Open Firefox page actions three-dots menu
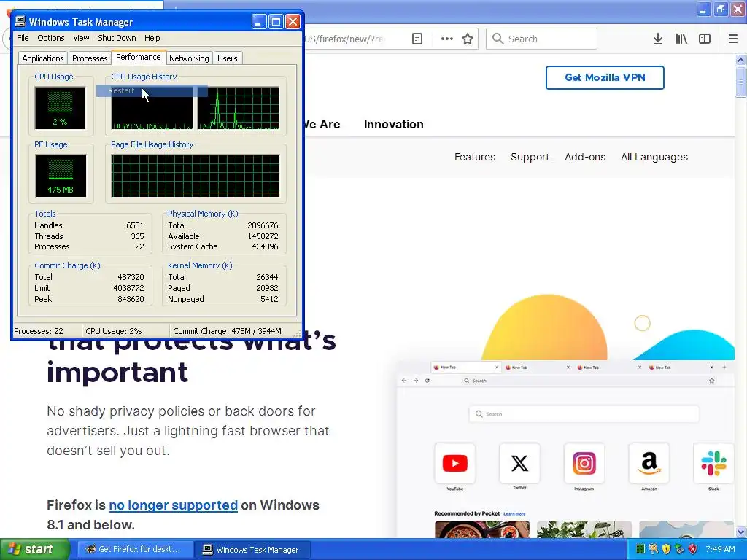This screenshot has width=747, height=560. point(447,39)
